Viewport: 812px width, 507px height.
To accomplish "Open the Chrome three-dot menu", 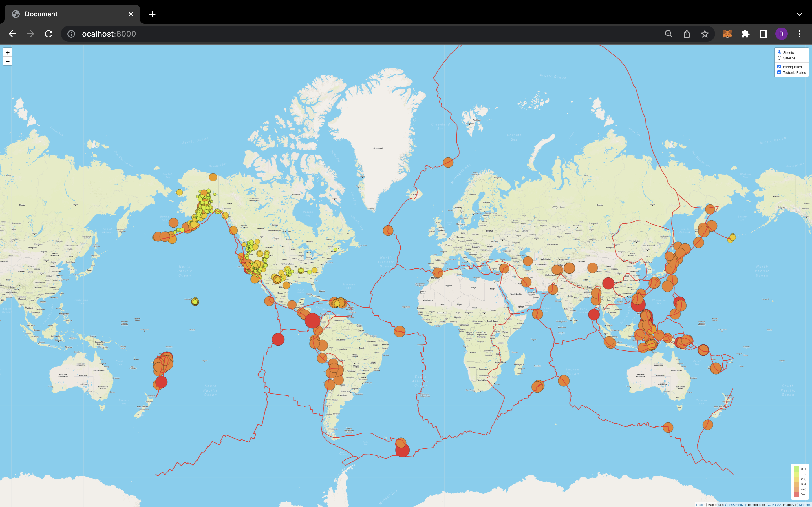I will (800, 34).
